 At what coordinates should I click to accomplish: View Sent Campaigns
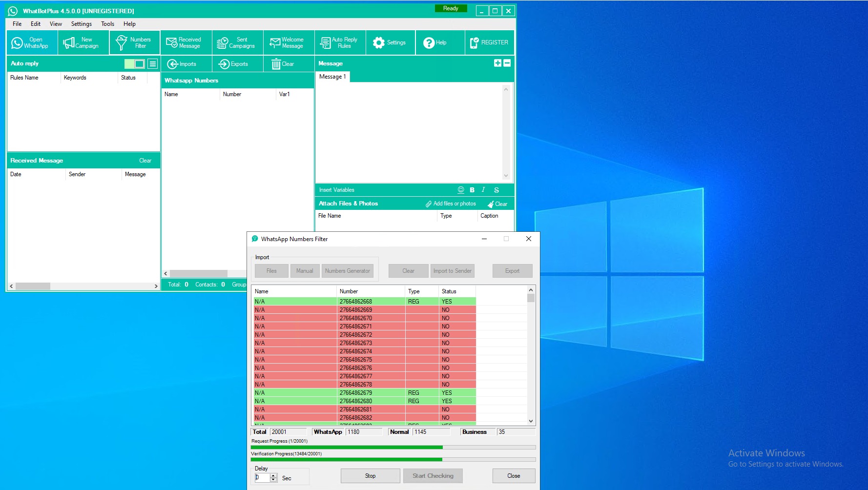point(237,42)
